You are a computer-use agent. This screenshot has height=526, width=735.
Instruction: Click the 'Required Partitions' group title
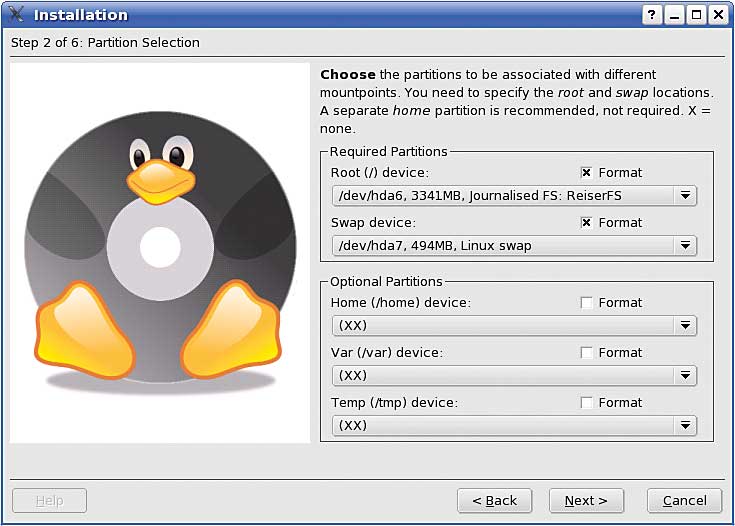[x=389, y=151]
